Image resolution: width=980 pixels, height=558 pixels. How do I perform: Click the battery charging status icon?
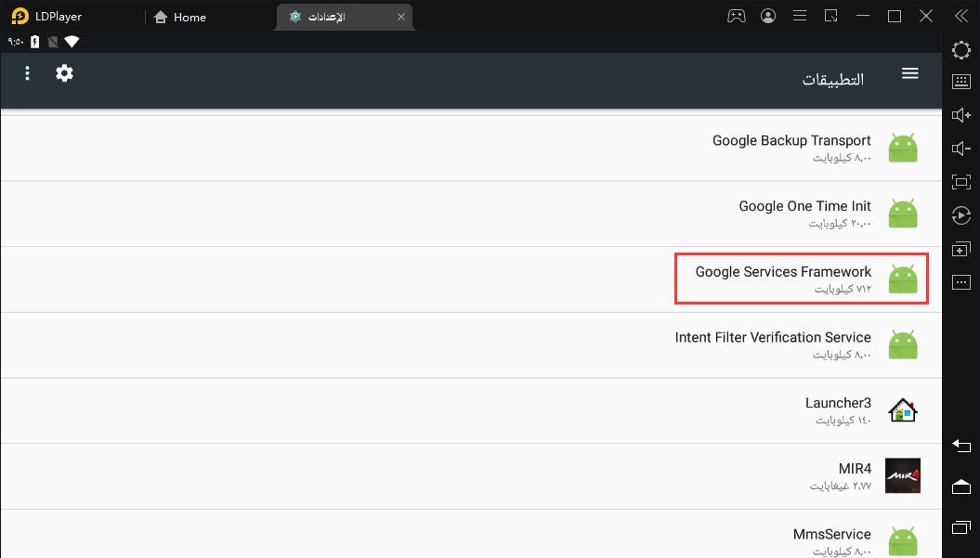point(35,42)
